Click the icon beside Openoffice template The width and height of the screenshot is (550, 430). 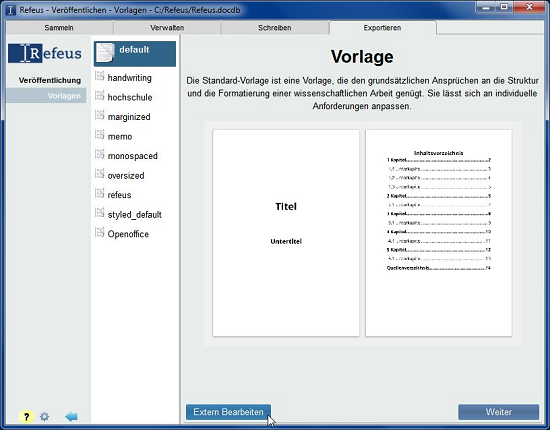pyautogui.click(x=100, y=233)
